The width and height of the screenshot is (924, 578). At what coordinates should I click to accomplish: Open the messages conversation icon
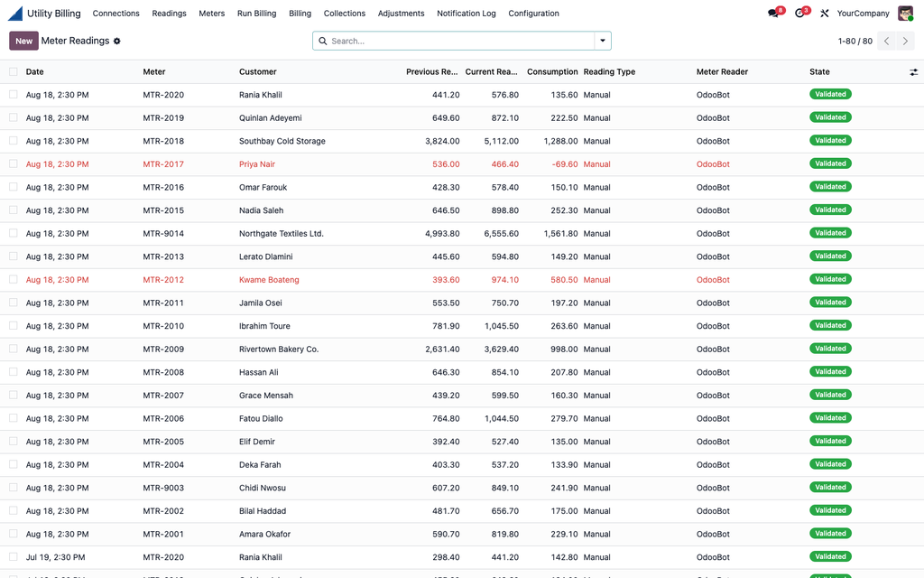click(x=773, y=13)
